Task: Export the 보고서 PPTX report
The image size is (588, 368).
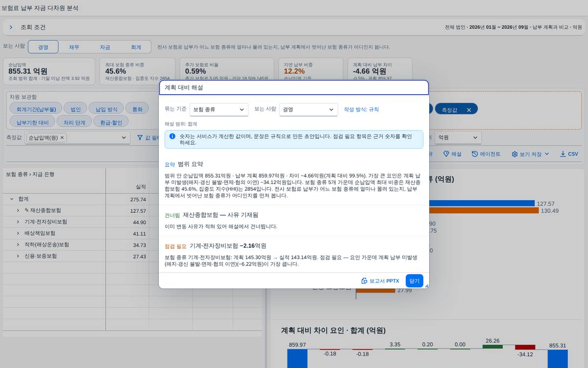Action: [380, 281]
